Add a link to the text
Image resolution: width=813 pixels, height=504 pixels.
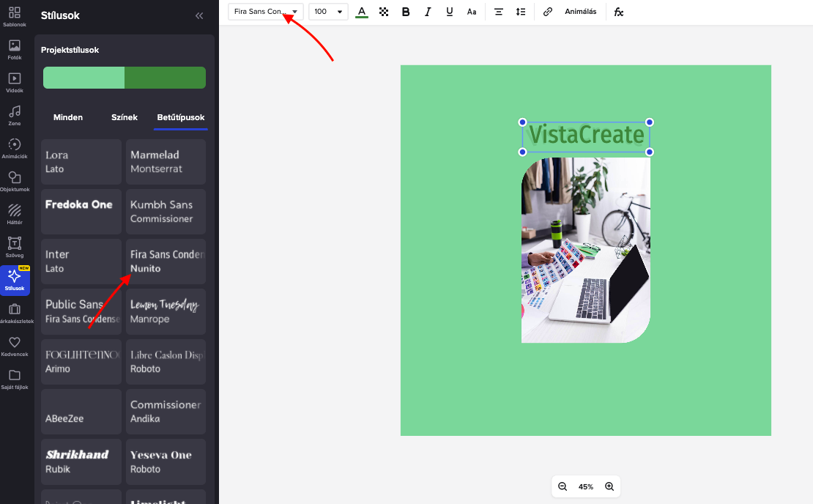pos(548,12)
